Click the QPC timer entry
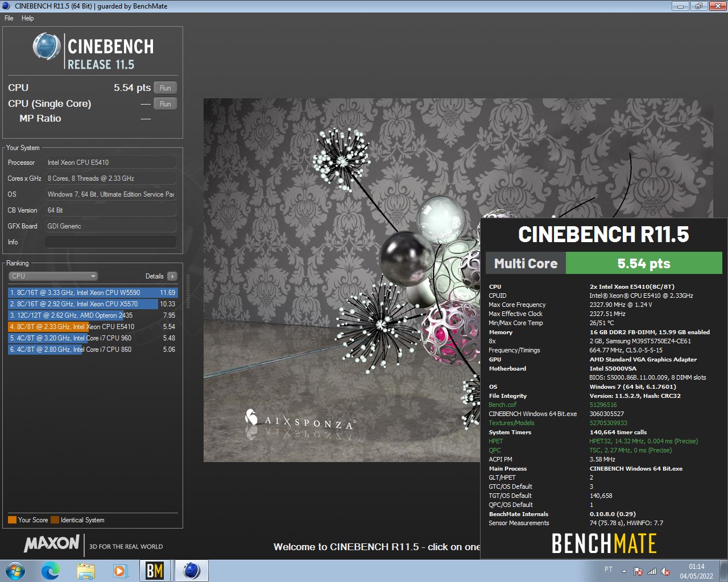The image size is (728, 582). [495, 451]
